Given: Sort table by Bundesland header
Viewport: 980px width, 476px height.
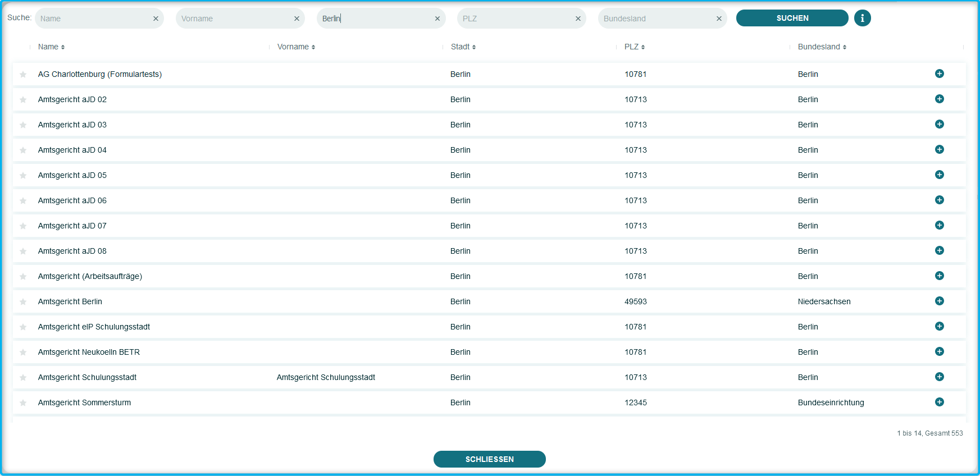Looking at the screenshot, I should pos(822,47).
